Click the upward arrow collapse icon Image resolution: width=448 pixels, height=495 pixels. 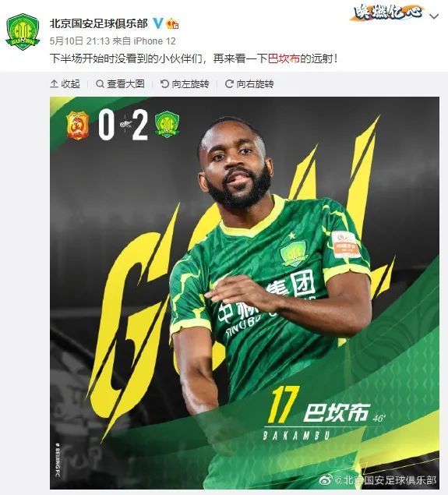pos(54,83)
